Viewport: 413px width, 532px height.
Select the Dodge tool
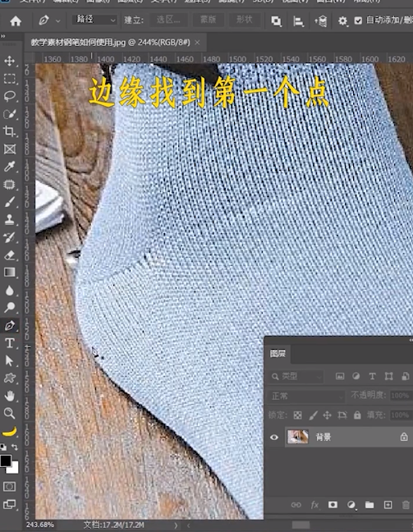(x=10, y=307)
